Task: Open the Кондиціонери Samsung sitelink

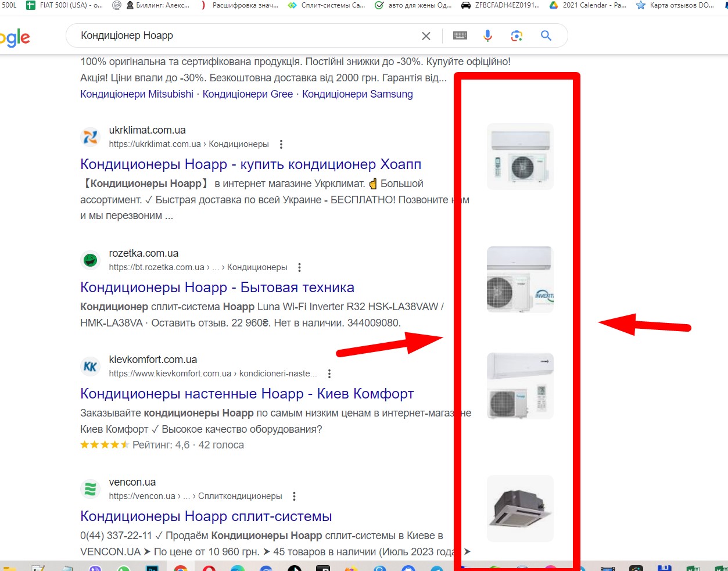Action: pyautogui.click(x=357, y=94)
